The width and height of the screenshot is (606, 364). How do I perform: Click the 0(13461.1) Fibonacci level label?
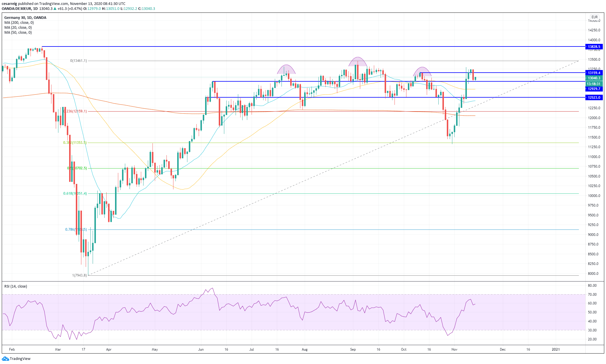coord(78,61)
